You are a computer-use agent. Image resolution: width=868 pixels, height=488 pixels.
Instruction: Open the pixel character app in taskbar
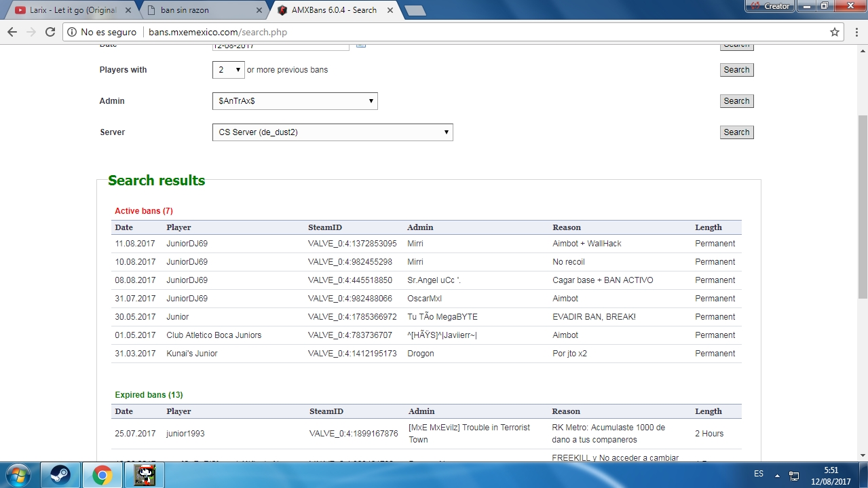(144, 474)
